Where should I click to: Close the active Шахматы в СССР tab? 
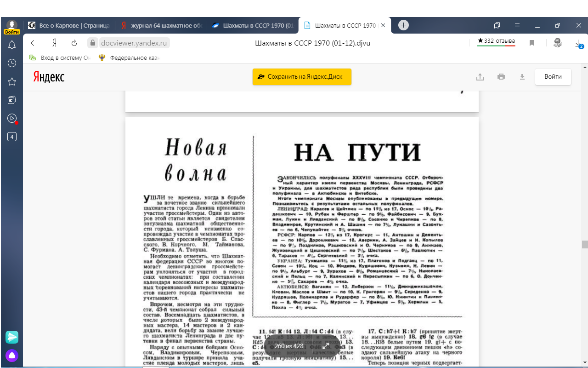383,25
